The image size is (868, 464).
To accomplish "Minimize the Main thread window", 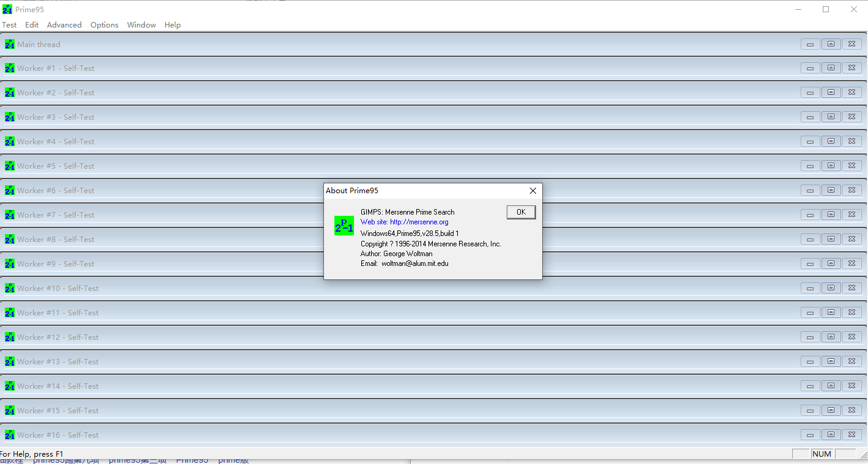I will [810, 44].
